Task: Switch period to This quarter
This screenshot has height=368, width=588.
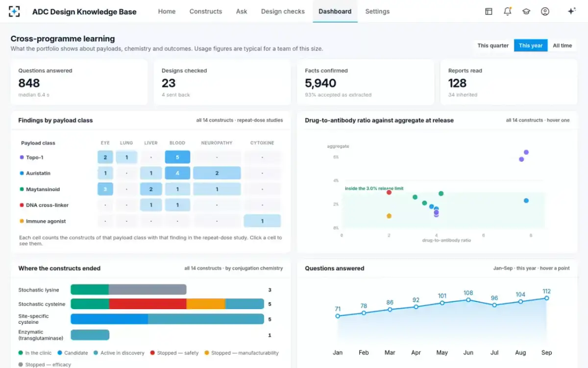Action: pyautogui.click(x=493, y=46)
